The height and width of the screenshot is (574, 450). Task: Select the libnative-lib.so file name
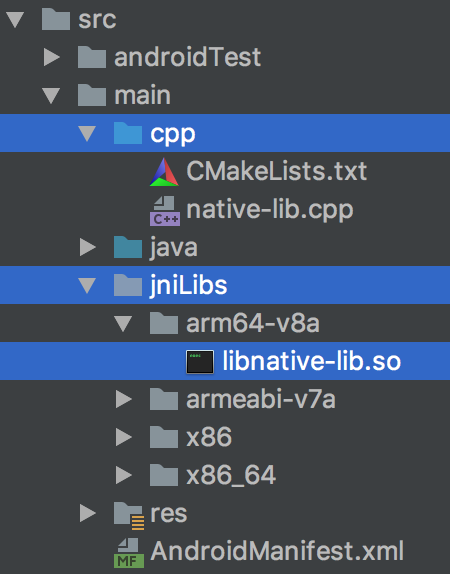pos(312,361)
